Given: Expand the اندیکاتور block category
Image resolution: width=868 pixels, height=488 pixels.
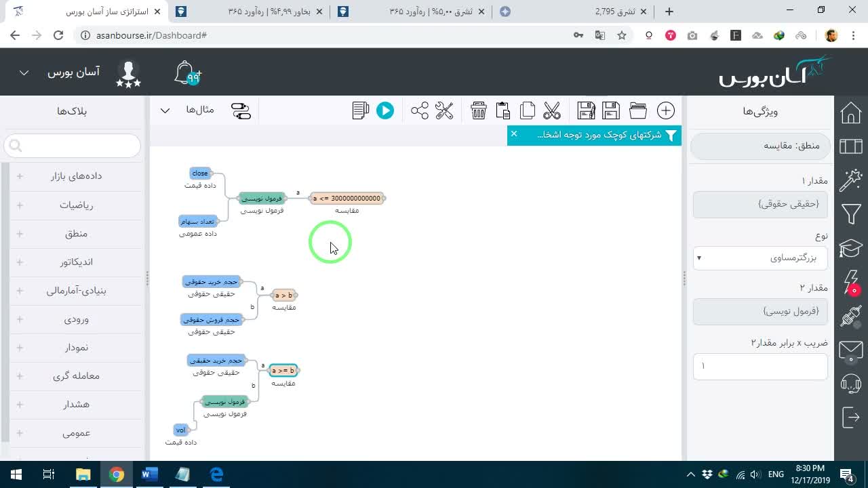Looking at the screenshot, I should (77, 262).
